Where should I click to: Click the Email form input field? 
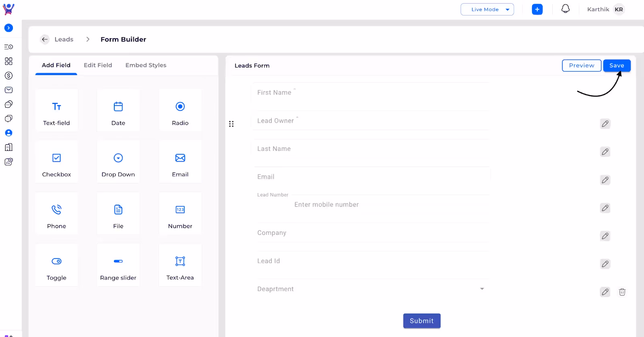(371, 177)
